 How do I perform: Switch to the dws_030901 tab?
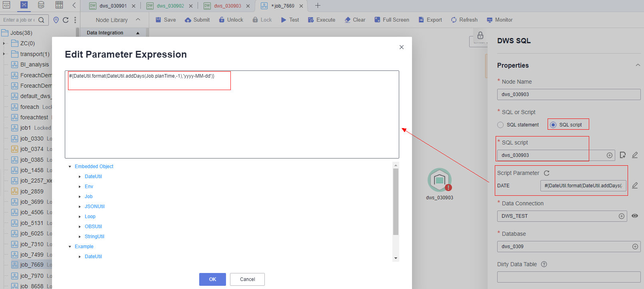click(x=113, y=6)
